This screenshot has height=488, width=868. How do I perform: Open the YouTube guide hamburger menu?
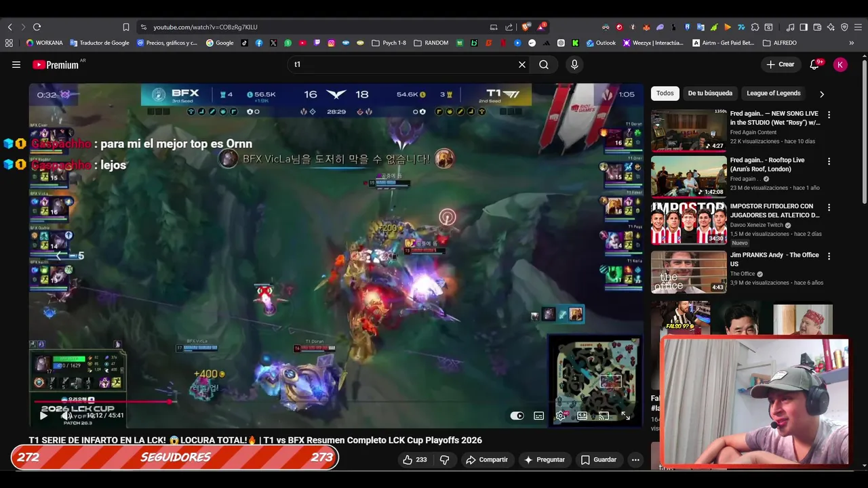[16, 64]
